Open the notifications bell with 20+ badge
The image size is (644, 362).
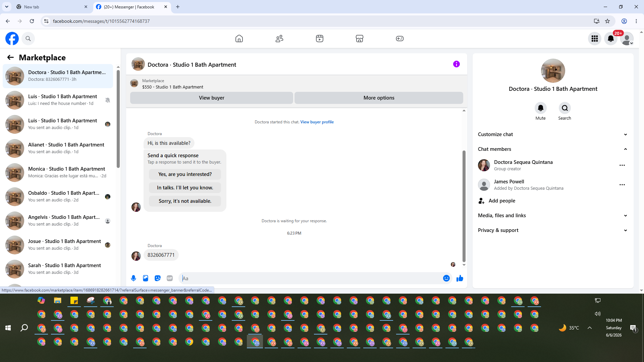pyautogui.click(x=611, y=39)
